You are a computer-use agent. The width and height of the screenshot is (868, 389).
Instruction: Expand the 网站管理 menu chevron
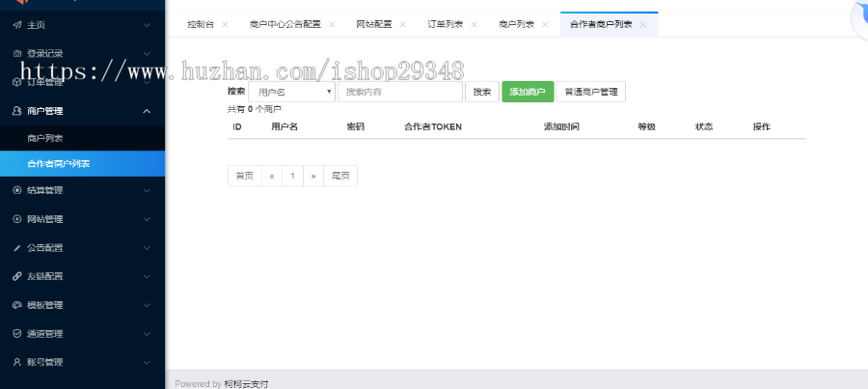[x=147, y=219]
